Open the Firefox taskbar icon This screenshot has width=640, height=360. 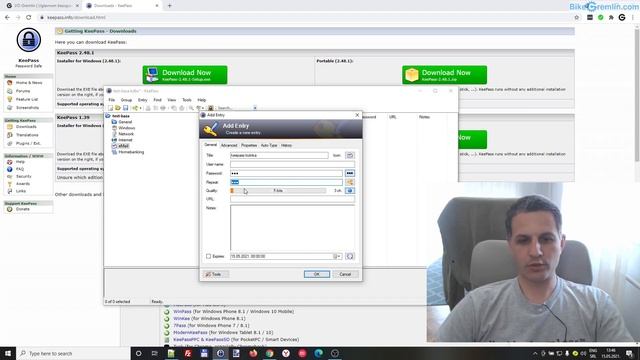(x=253, y=353)
